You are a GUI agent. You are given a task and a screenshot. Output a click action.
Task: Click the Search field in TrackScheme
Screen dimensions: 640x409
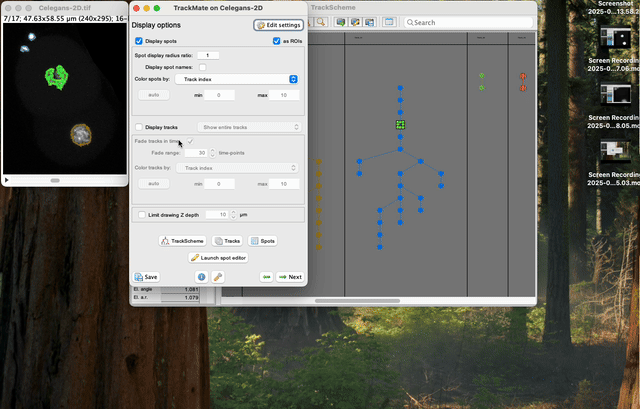click(x=469, y=22)
